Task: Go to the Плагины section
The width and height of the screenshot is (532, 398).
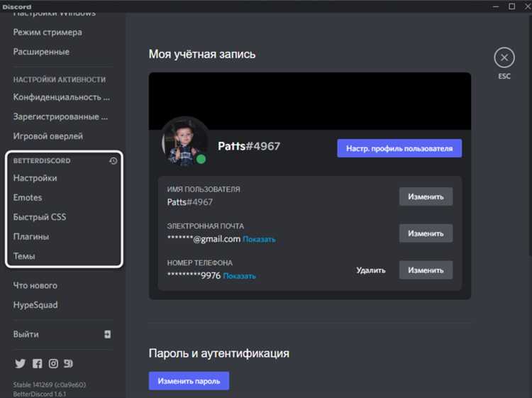Action: tap(31, 236)
